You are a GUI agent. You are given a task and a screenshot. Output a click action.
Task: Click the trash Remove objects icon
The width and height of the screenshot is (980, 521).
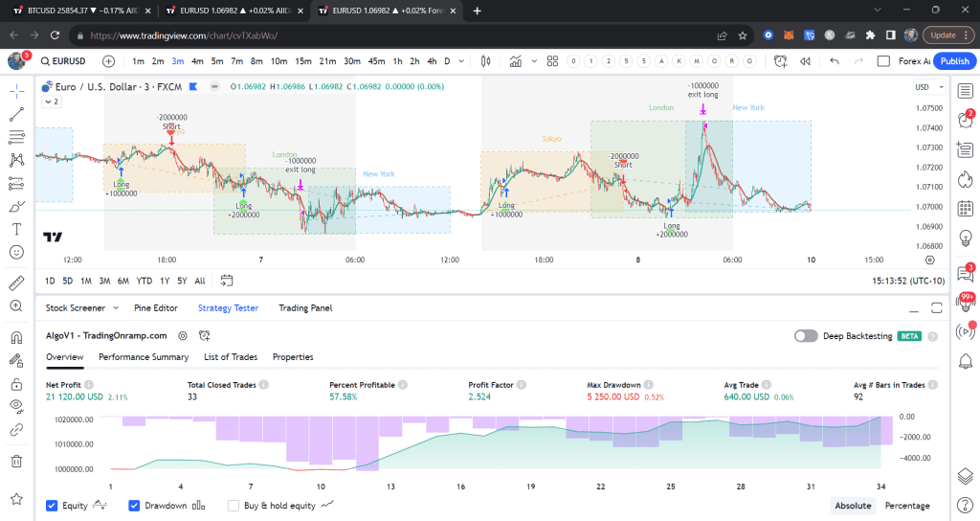point(16,461)
